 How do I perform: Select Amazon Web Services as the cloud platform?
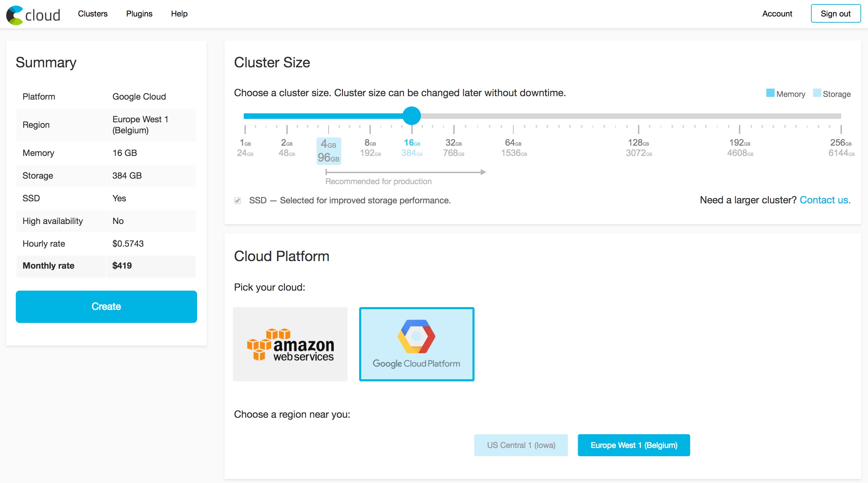tap(290, 344)
